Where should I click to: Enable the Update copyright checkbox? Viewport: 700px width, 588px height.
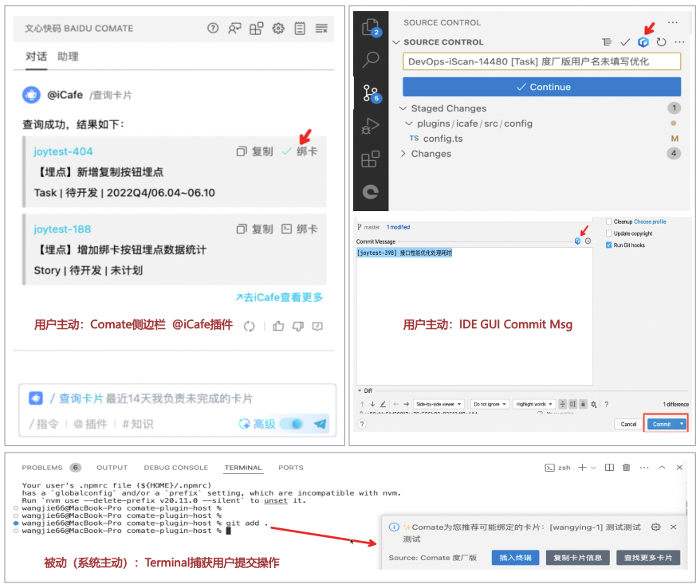click(x=608, y=233)
